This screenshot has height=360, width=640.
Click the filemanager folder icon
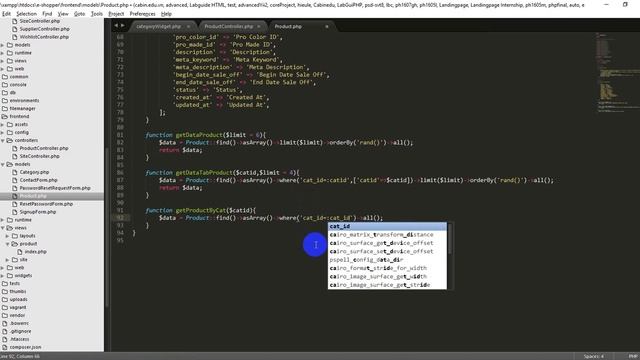pyautogui.click(x=5, y=109)
